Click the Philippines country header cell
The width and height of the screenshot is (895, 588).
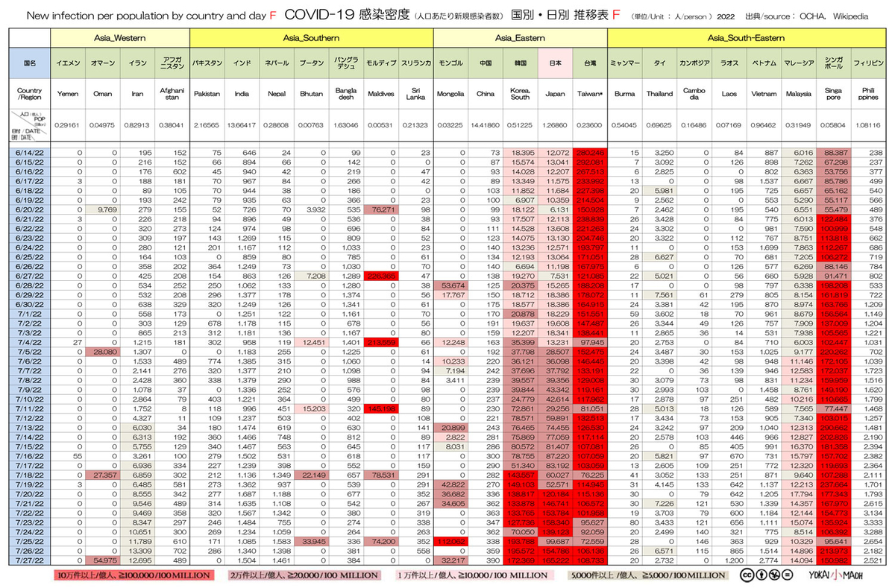pos(868,95)
